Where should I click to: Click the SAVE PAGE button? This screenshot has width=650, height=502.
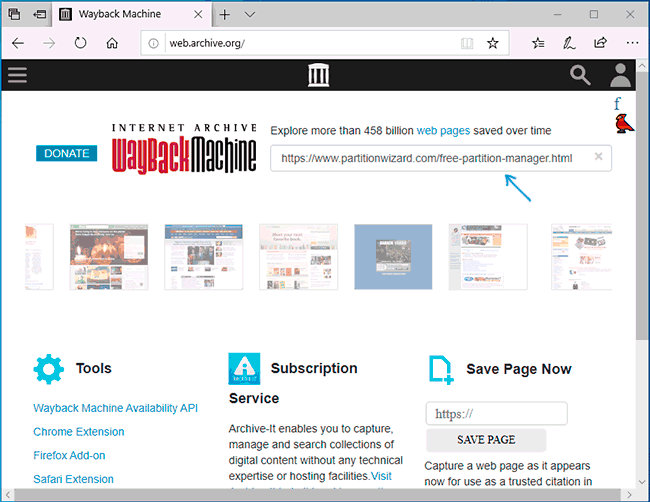coord(486,439)
